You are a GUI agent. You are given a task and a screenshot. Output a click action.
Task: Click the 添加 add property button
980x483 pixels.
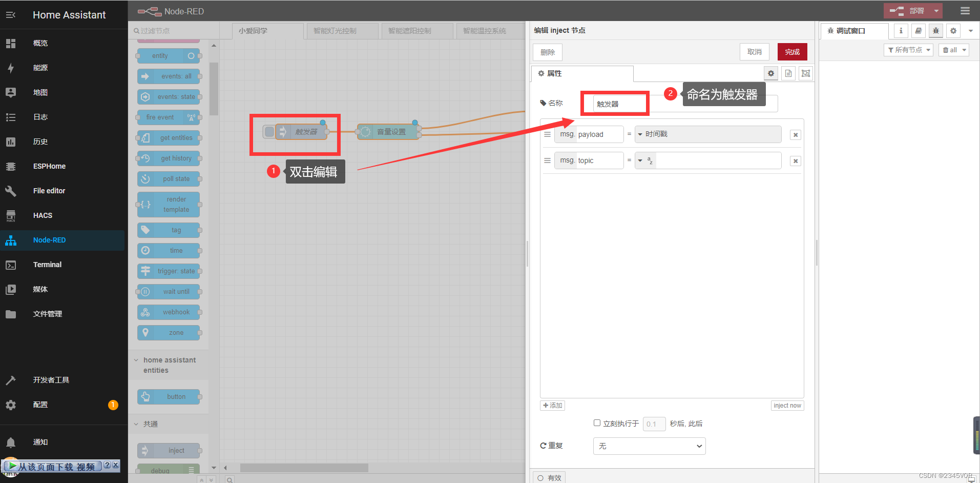[553, 406]
